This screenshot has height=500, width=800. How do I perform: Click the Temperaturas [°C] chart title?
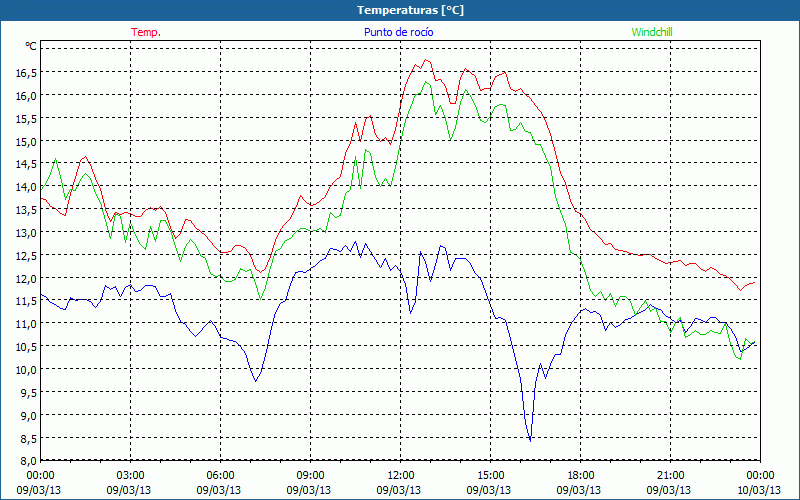pyautogui.click(x=410, y=10)
